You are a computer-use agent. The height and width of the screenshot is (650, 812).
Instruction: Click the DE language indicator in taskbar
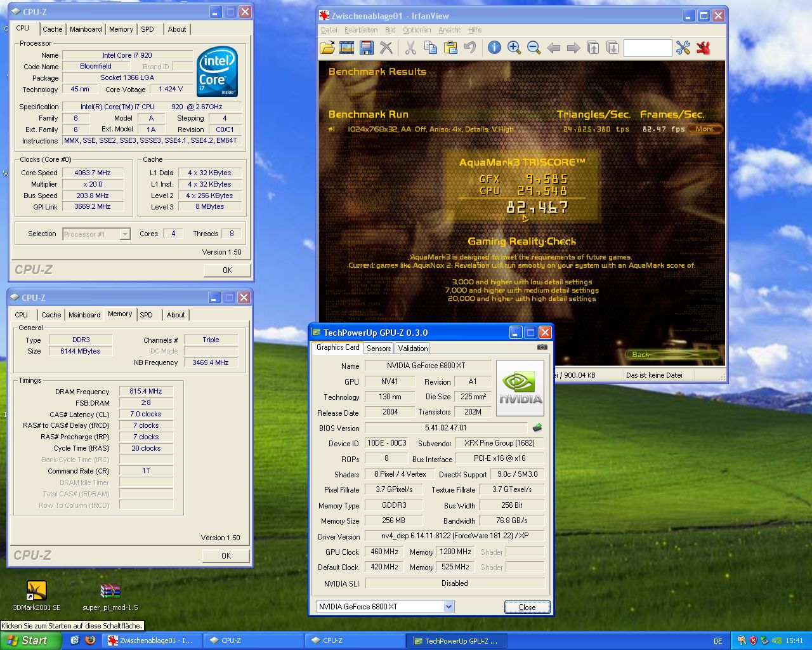coord(717,640)
